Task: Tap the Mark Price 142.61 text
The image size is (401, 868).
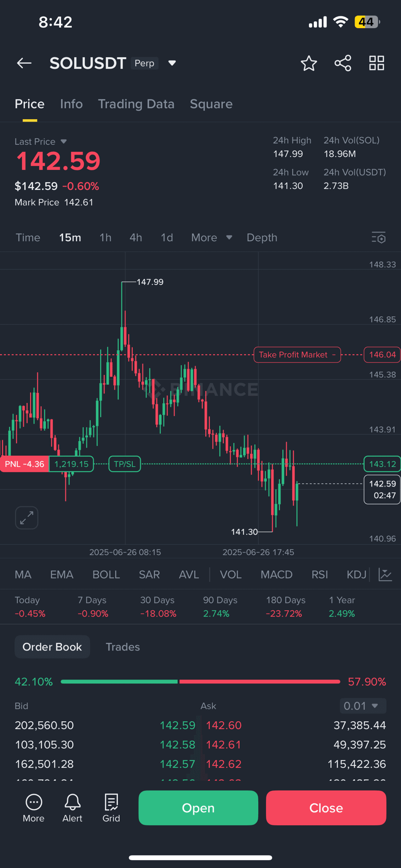Action: (54, 202)
